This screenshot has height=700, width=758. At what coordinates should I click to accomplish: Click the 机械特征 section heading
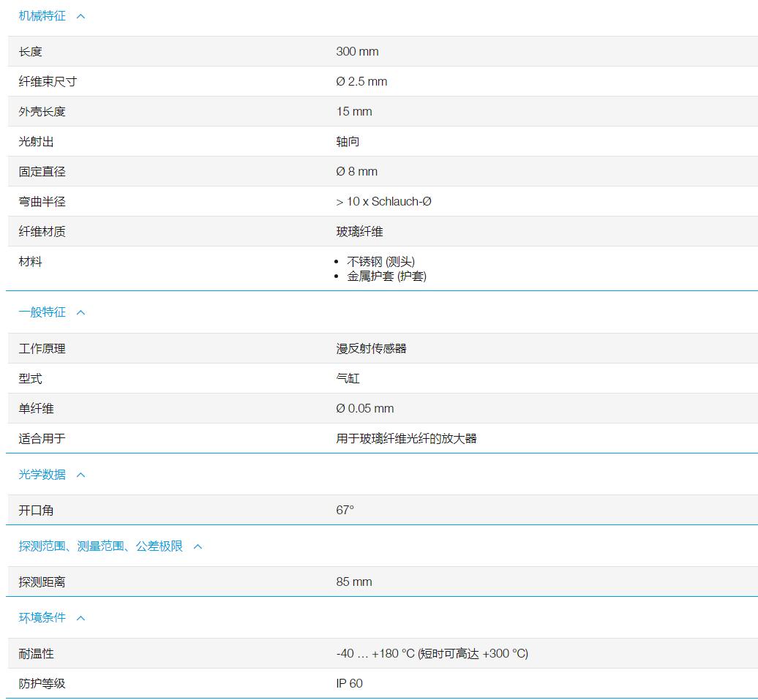click(x=41, y=15)
